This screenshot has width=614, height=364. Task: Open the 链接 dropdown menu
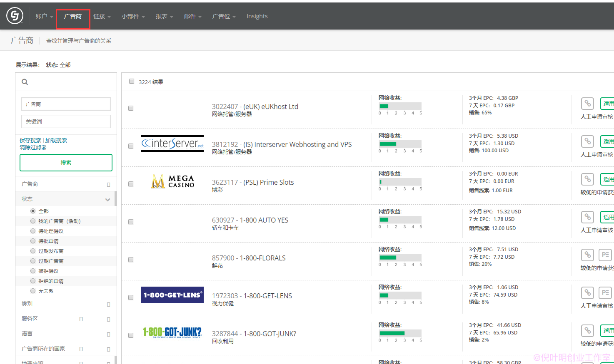coord(102,16)
